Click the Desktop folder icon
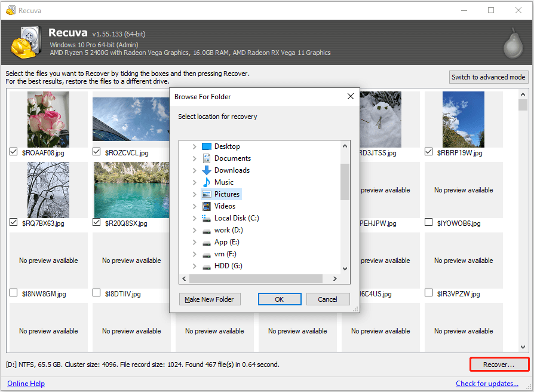The image size is (534, 392). point(207,146)
